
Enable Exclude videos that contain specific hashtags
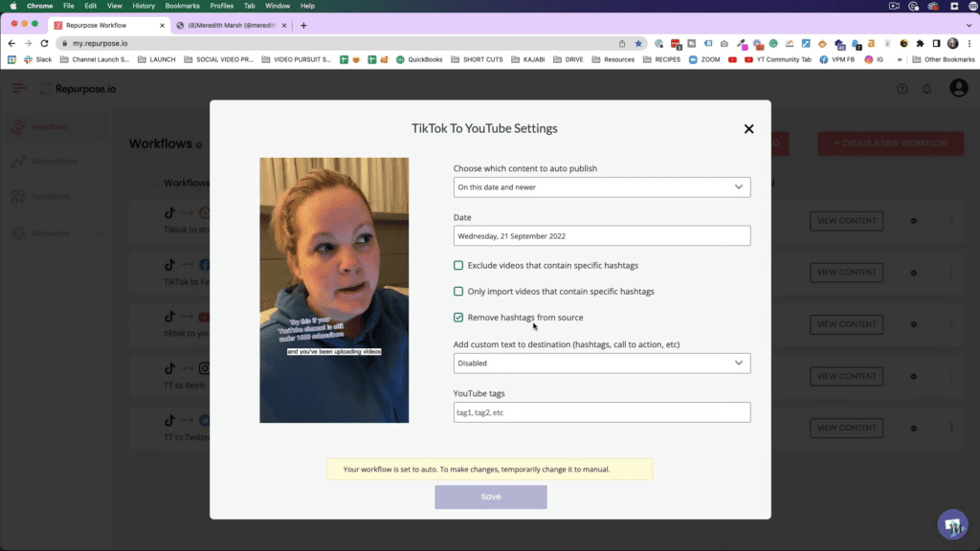click(458, 266)
